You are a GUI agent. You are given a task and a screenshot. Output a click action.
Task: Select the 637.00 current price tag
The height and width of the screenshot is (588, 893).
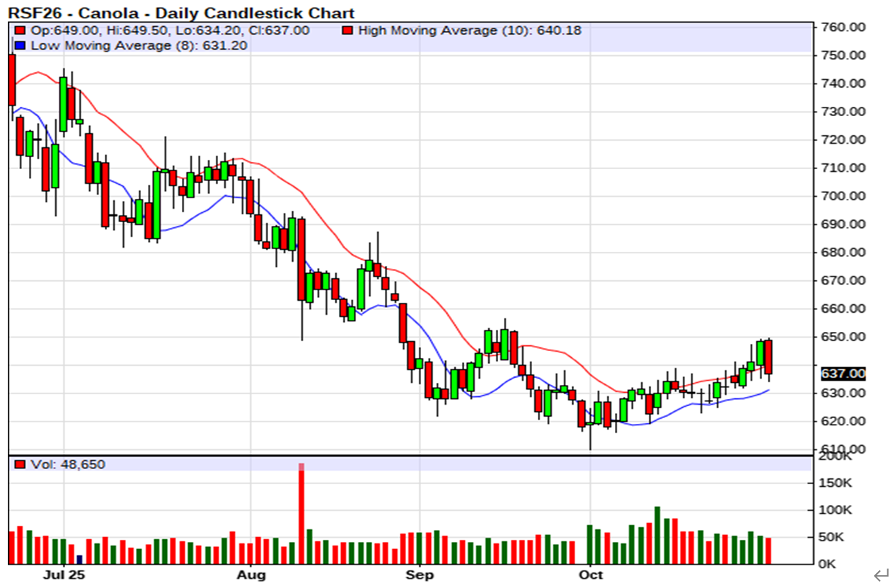click(842, 373)
